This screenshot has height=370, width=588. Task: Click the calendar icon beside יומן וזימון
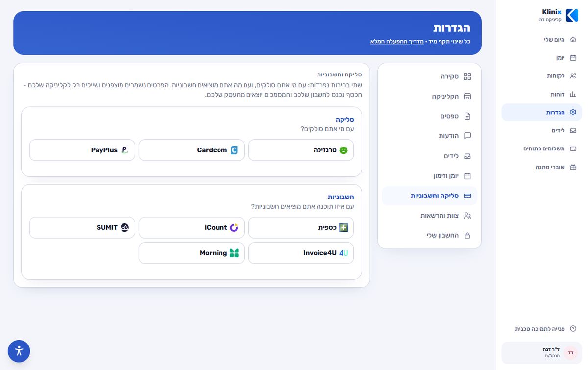467,176
